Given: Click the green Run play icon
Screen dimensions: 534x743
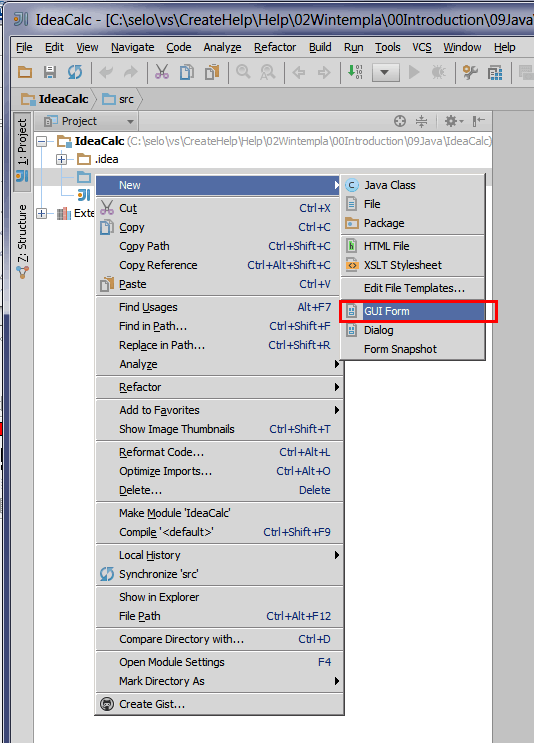Looking at the screenshot, I should point(414,72).
